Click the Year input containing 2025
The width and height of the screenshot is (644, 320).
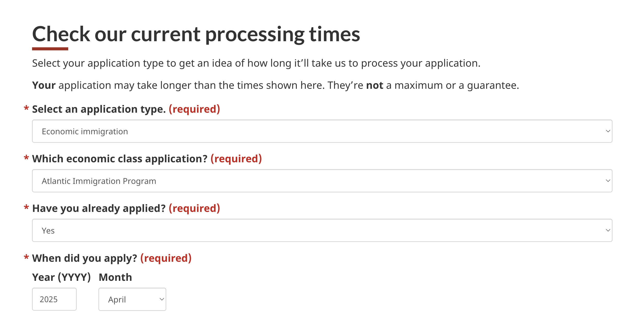[54, 299]
